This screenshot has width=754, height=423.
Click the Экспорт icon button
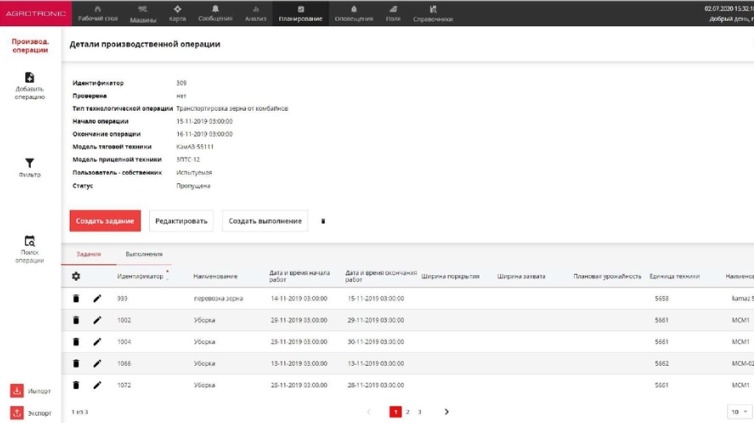pos(17,412)
